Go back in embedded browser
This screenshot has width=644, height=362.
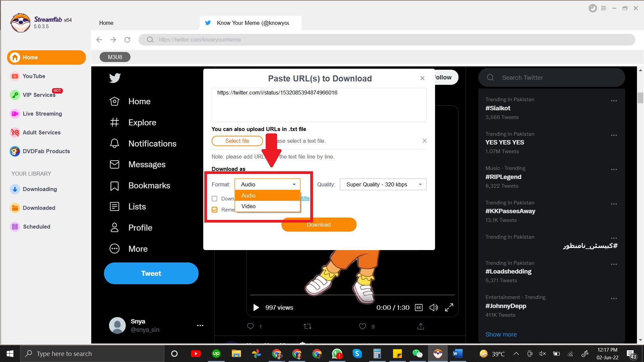click(99, 40)
